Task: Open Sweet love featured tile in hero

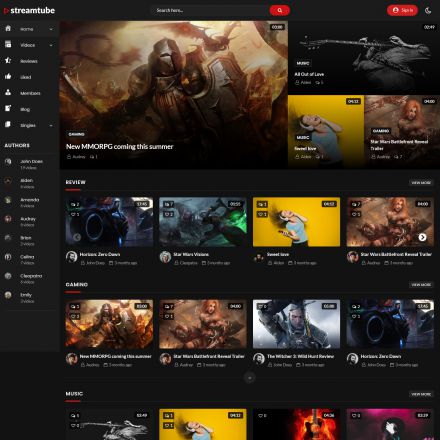Action: point(326,131)
